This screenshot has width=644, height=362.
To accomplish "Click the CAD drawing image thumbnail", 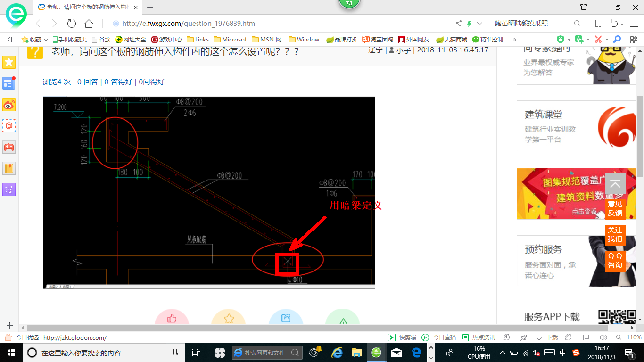I will [x=209, y=193].
